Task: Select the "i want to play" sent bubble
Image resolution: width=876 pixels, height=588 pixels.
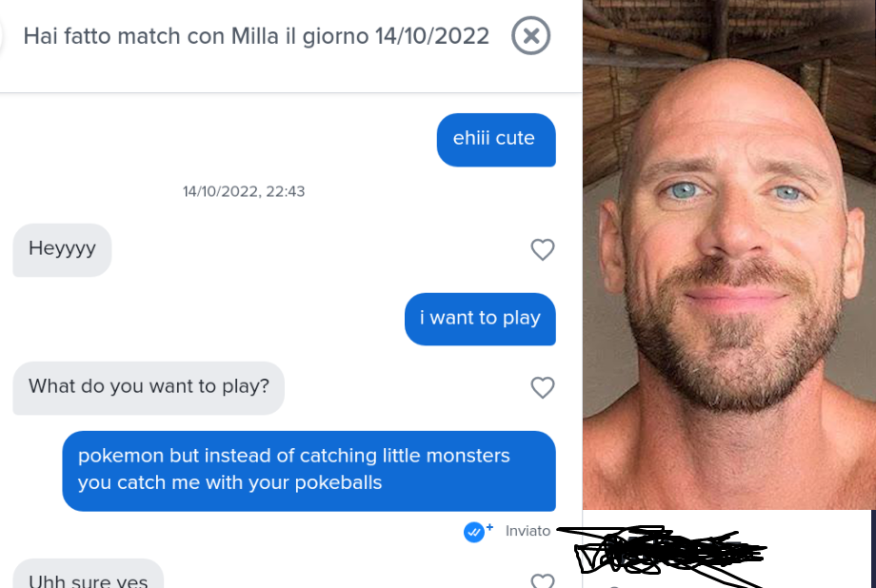Action: click(480, 319)
